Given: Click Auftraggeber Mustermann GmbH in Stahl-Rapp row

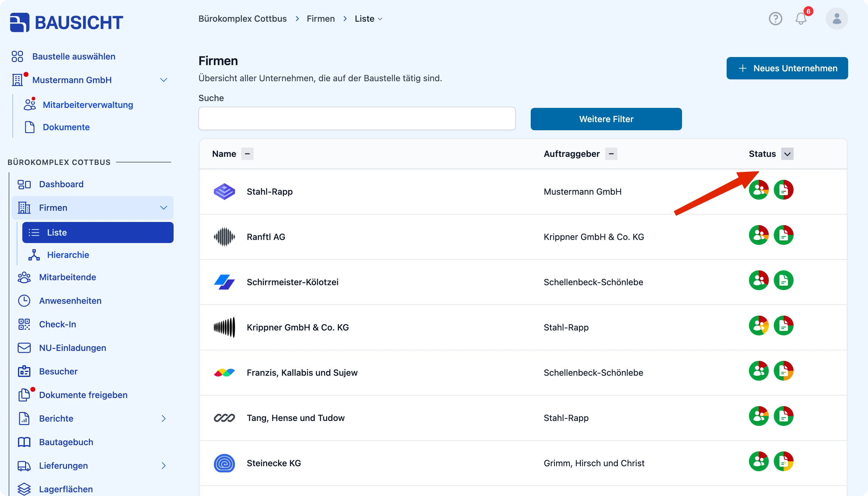Looking at the screenshot, I should tap(582, 192).
